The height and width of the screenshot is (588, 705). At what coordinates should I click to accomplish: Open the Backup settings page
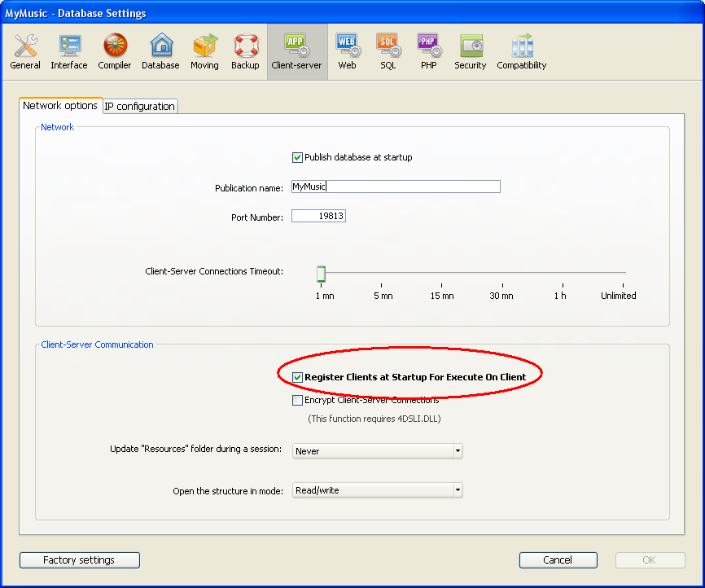click(x=245, y=52)
